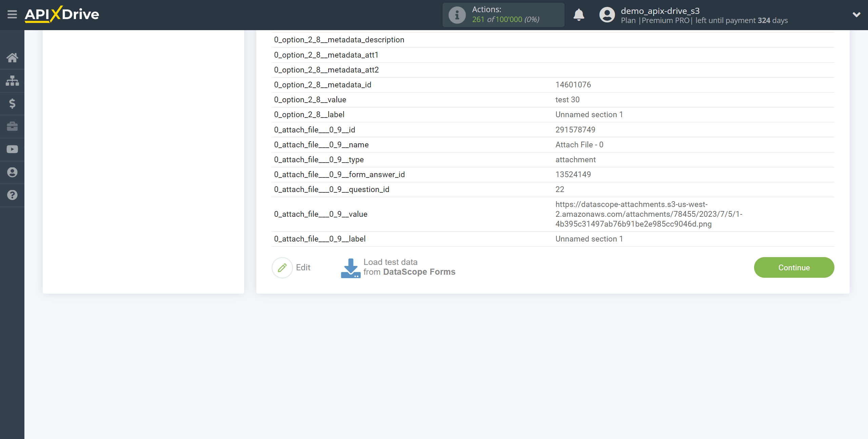Click the user avatar icon

tap(607, 15)
